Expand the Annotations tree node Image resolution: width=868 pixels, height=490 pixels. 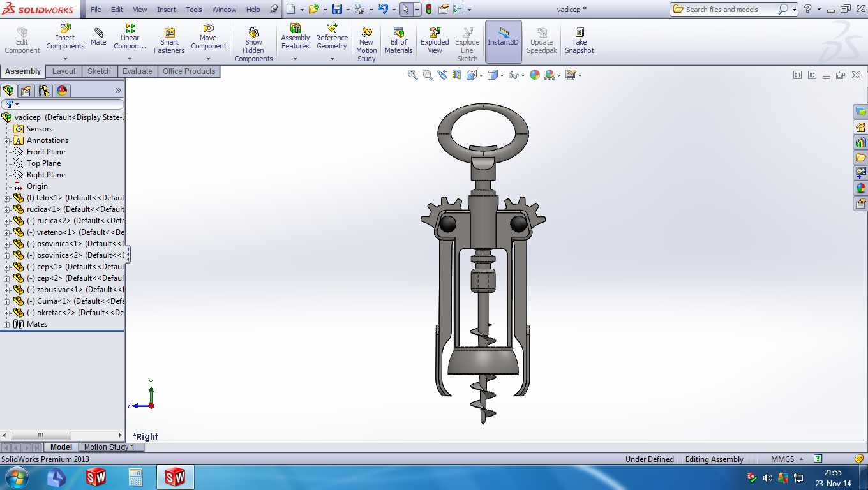(7, 140)
